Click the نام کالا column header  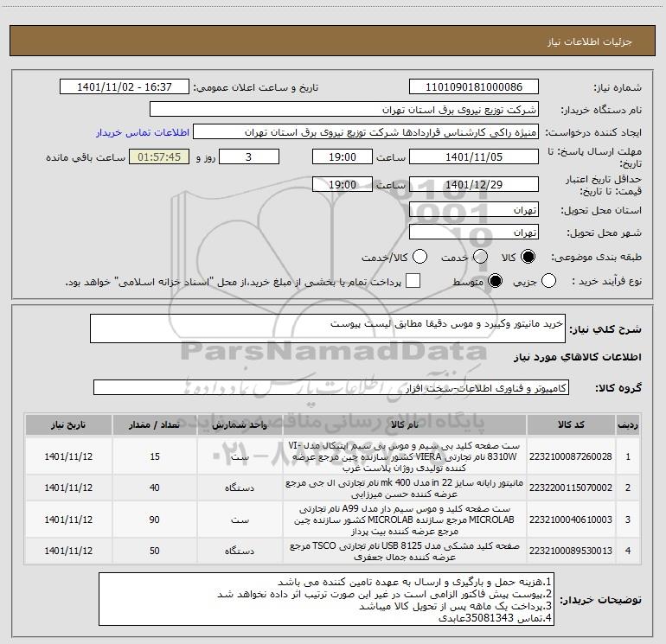[405, 424]
